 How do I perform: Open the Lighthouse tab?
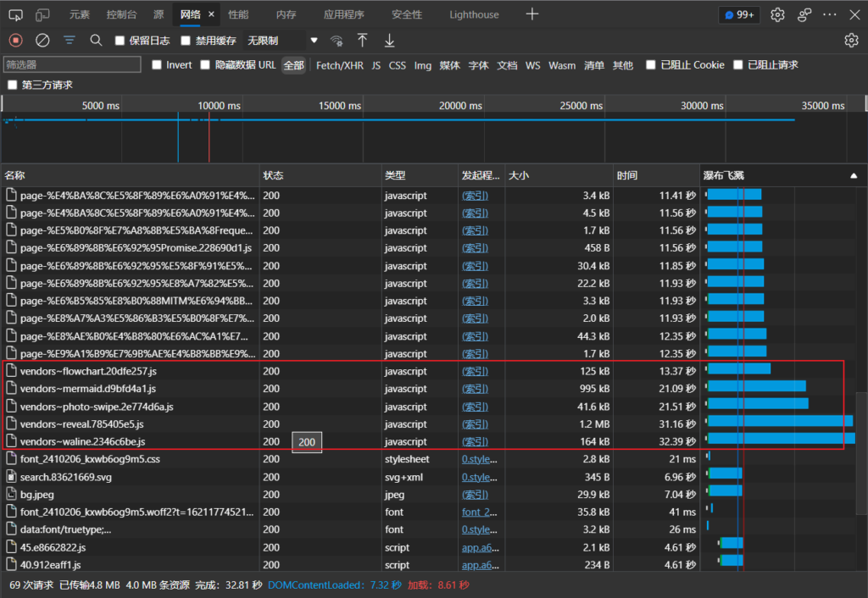click(x=474, y=14)
